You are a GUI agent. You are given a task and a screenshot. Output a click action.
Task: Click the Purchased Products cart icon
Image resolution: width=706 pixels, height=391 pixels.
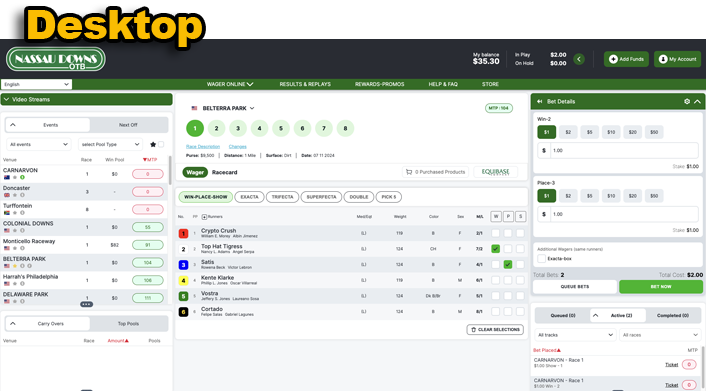409,172
